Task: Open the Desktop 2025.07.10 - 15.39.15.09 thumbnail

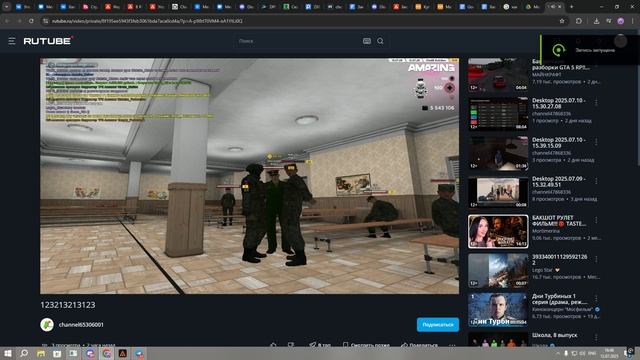Action: coord(498,153)
